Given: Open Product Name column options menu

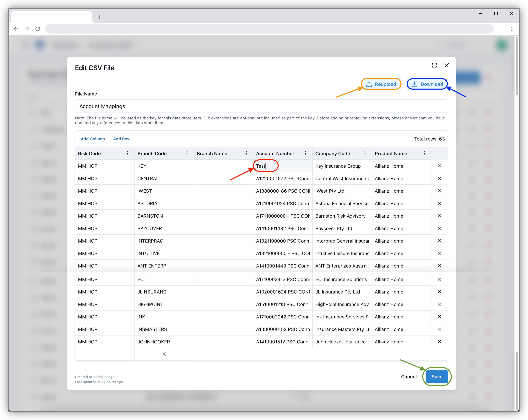Looking at the screenshot, I should [x=424, y=153].
